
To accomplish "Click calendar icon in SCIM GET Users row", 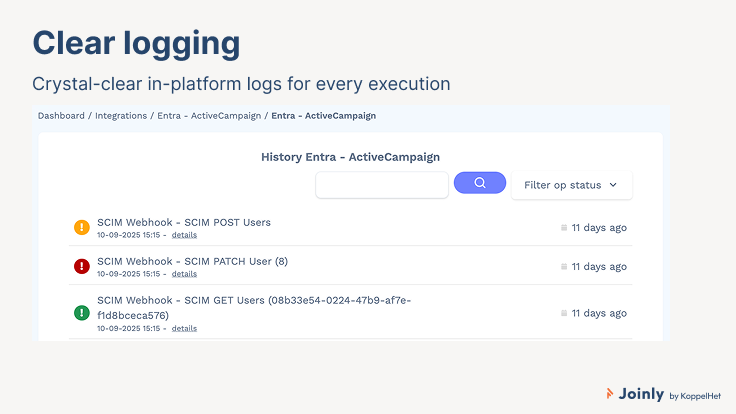I will tap(564, 313).
